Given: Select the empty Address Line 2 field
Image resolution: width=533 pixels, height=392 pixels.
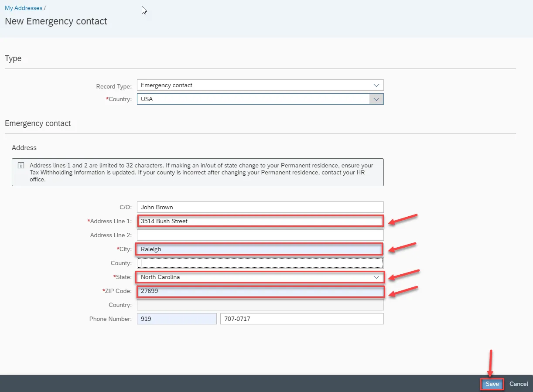Looking at the screenshot, I should pyautogui.click(x=260, y=235).
